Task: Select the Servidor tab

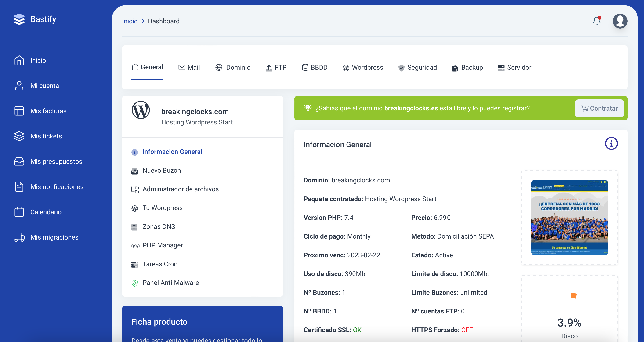Action: coord(514,68)
